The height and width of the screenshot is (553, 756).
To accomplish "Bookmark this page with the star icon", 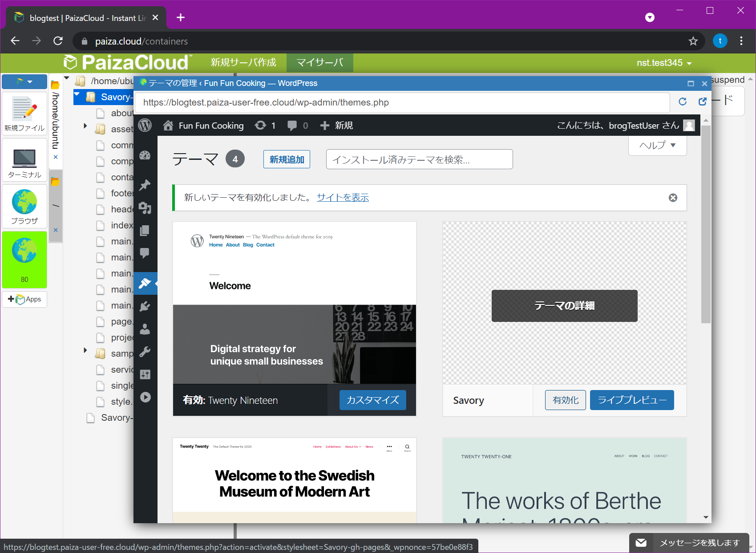I will click(x=693, y=41).
